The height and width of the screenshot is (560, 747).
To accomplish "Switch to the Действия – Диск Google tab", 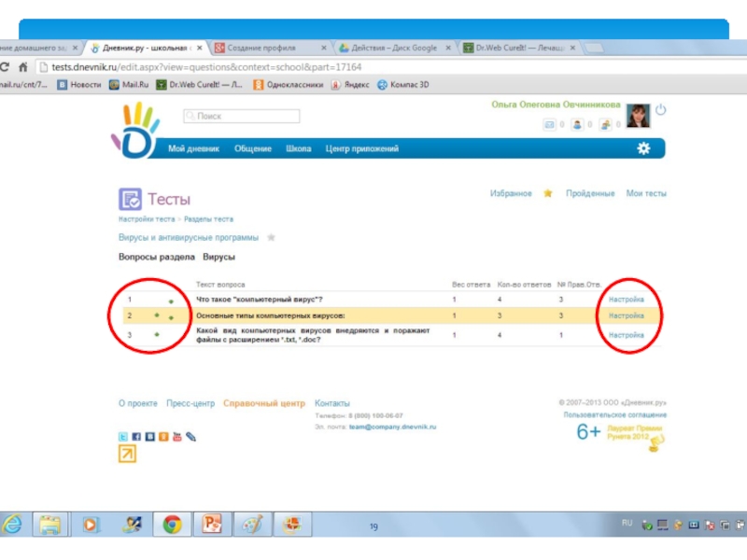I will click(x=394, y=48).
